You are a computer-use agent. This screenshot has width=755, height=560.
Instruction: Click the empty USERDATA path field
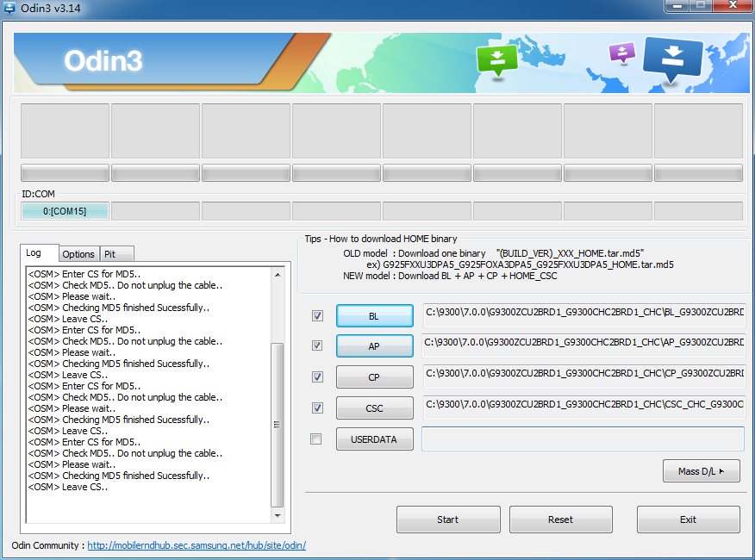583,439
